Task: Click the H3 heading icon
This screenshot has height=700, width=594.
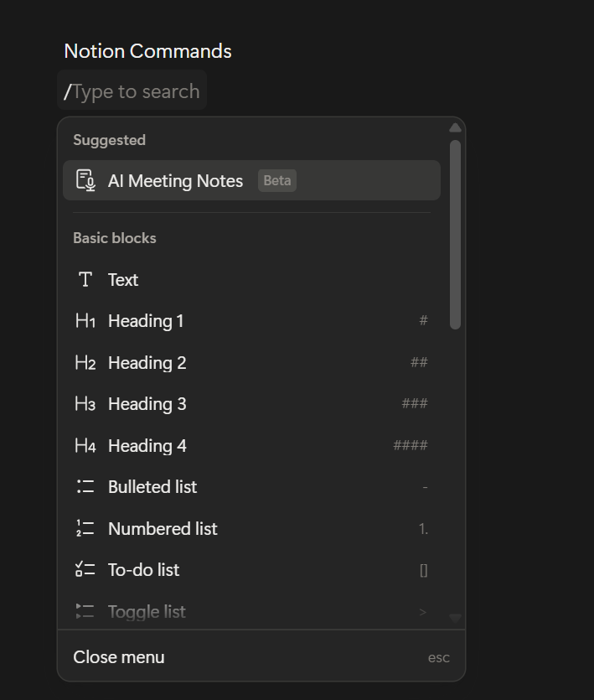Action: click(x=85, y=404)
